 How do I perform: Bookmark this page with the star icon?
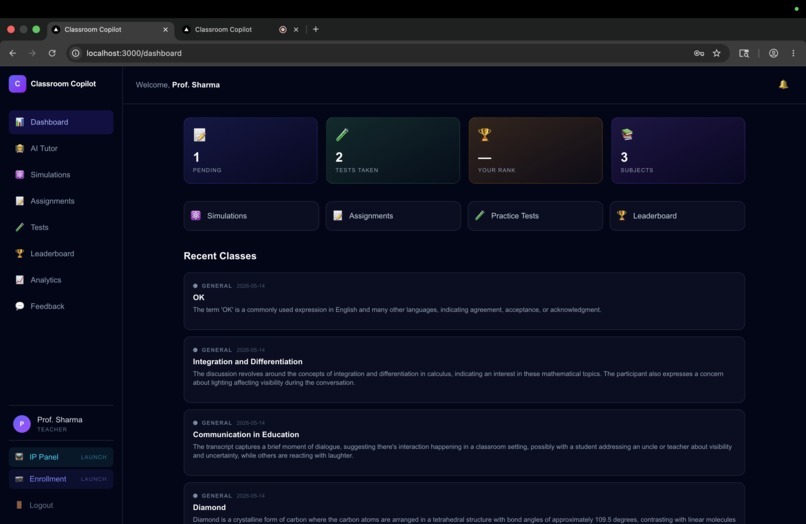[x=717, y=53]
